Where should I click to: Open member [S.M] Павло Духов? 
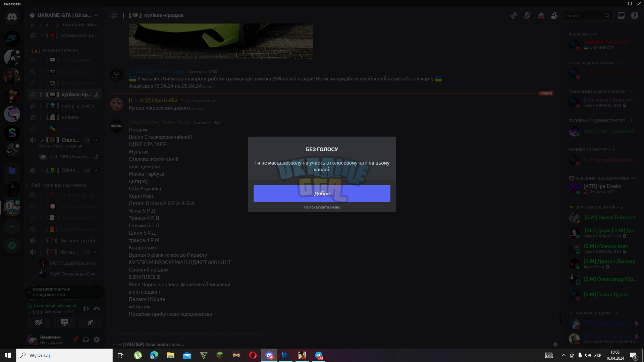tap(602, 295)
